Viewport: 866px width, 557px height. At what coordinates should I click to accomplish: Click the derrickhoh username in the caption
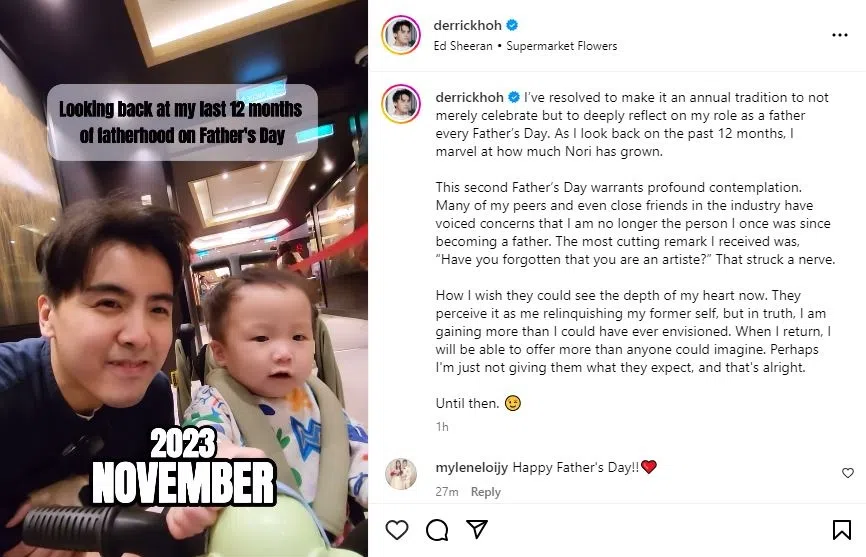(x=469, y=97)
